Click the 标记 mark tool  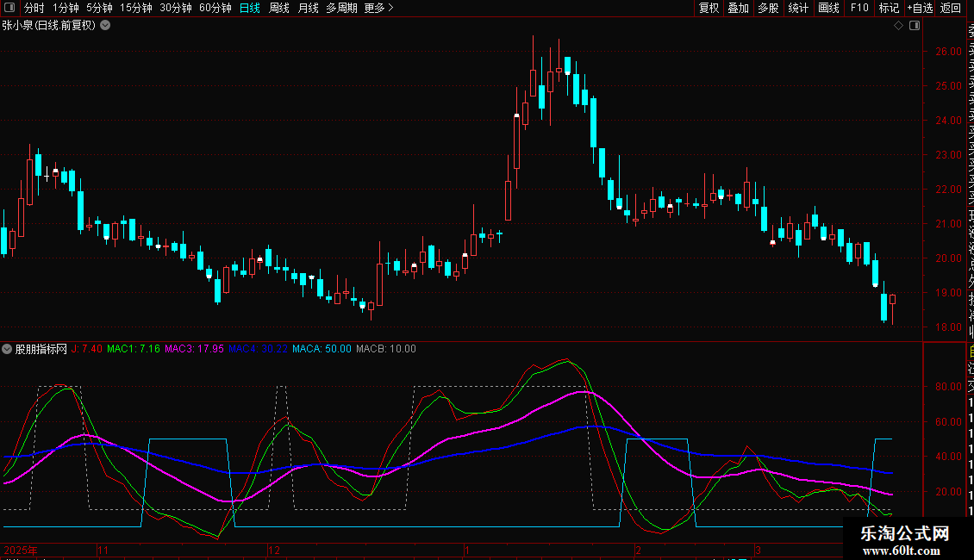tap(889, 9)
